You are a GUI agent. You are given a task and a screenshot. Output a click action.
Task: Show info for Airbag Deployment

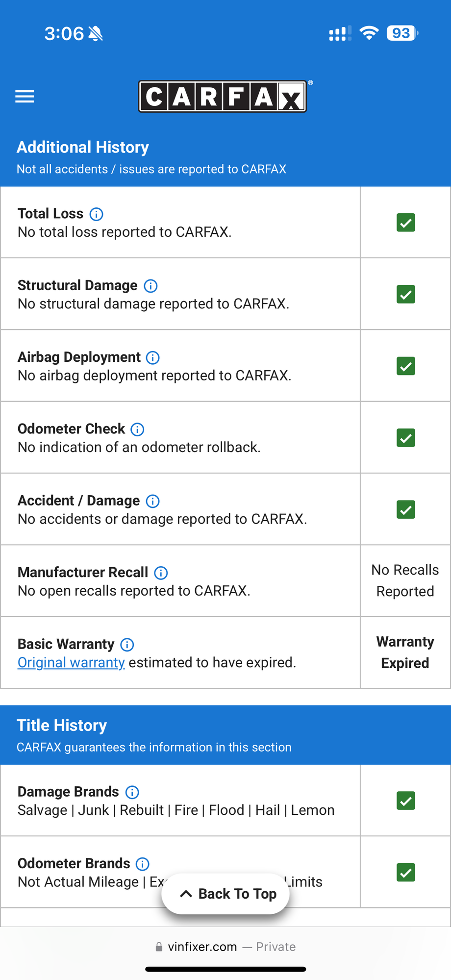[153, 358]
